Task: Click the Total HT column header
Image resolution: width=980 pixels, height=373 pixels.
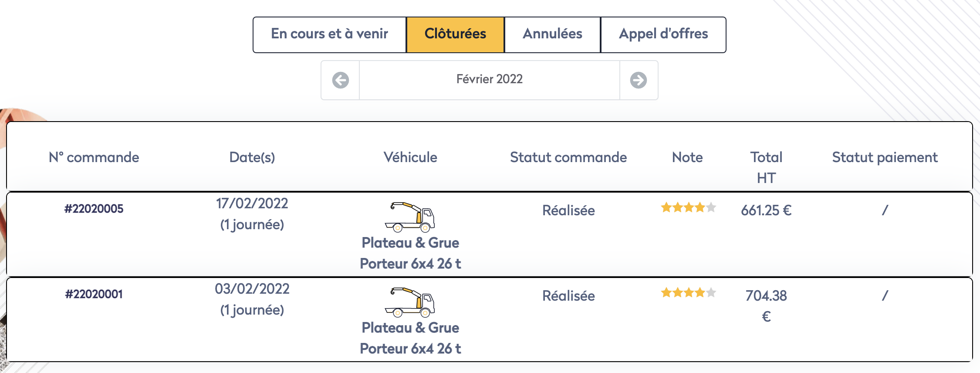Action: [x=766, y=167]
